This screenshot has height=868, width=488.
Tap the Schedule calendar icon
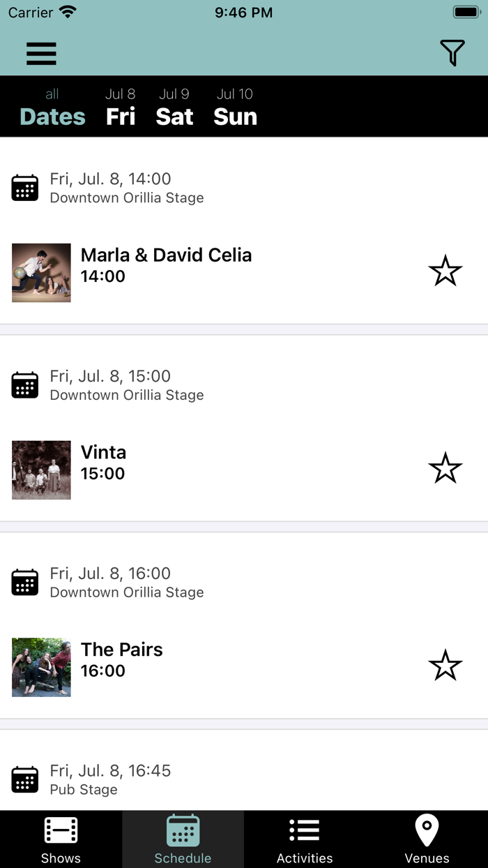click(183, 830)
